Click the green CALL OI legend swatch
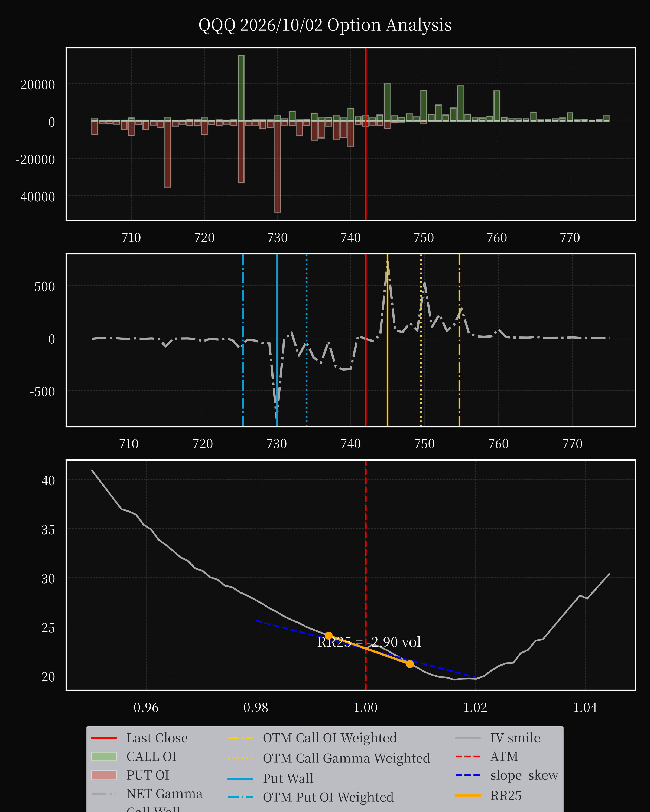 (x=104, y=757)
